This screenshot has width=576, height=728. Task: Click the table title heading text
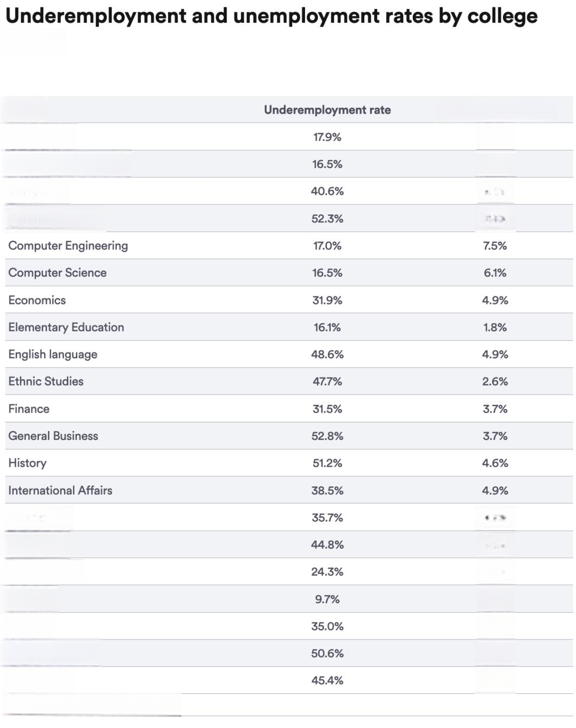point(271,17)
